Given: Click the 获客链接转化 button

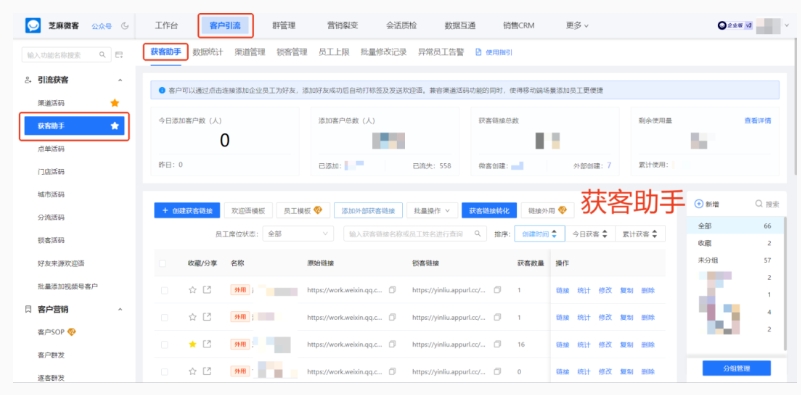Looking at the screenshot, I should coord(489,210).
